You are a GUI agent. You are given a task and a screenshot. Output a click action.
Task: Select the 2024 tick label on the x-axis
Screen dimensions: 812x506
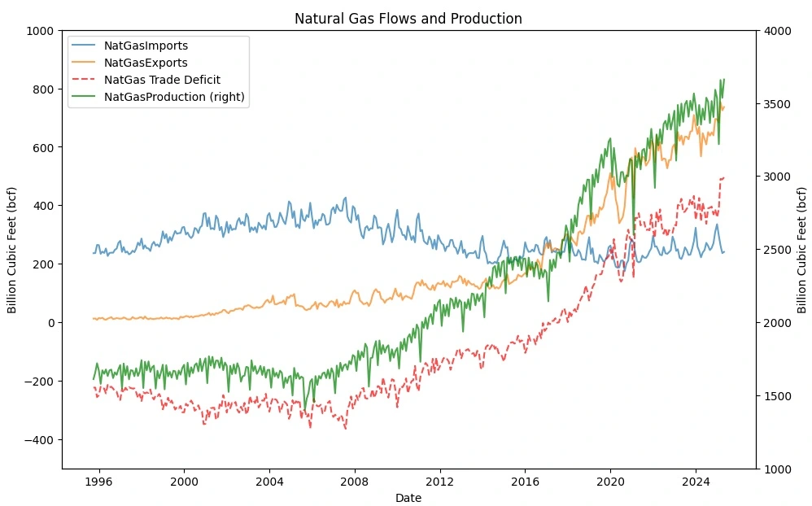[x=696, y=481]
